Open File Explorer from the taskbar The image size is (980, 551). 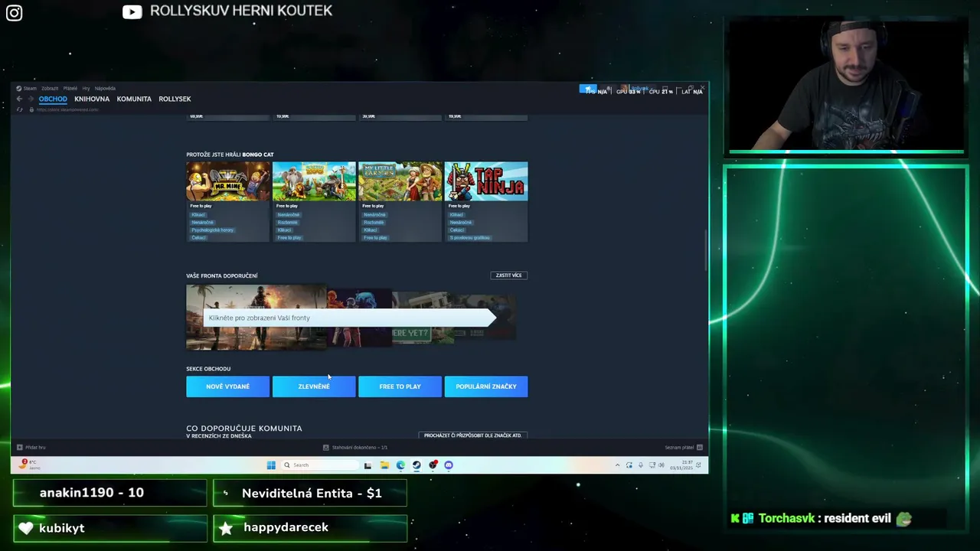[384, 465]
